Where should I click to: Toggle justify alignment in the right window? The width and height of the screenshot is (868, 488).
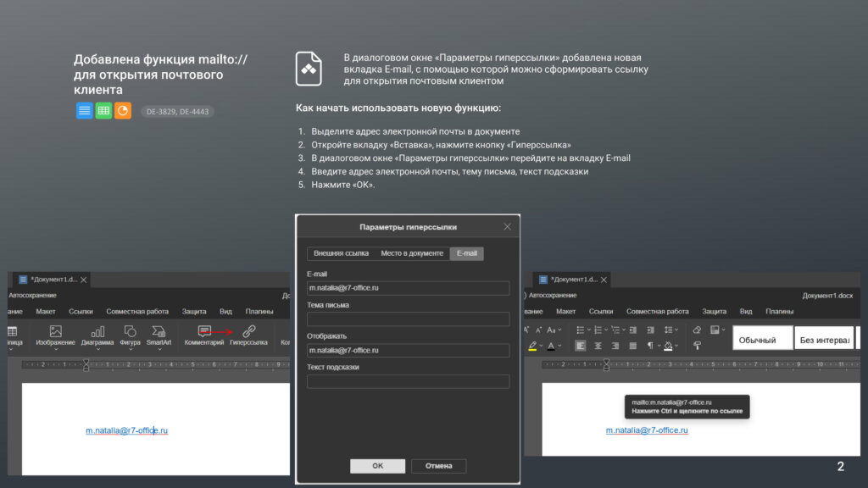(x=632, y=346)
